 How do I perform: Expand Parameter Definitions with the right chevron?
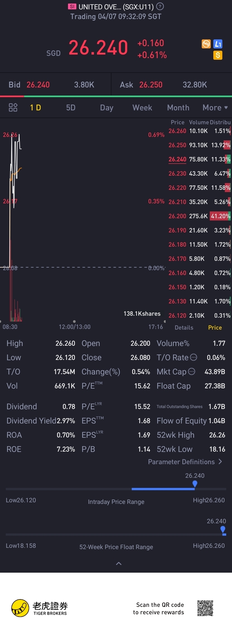[x=220, y=462]
